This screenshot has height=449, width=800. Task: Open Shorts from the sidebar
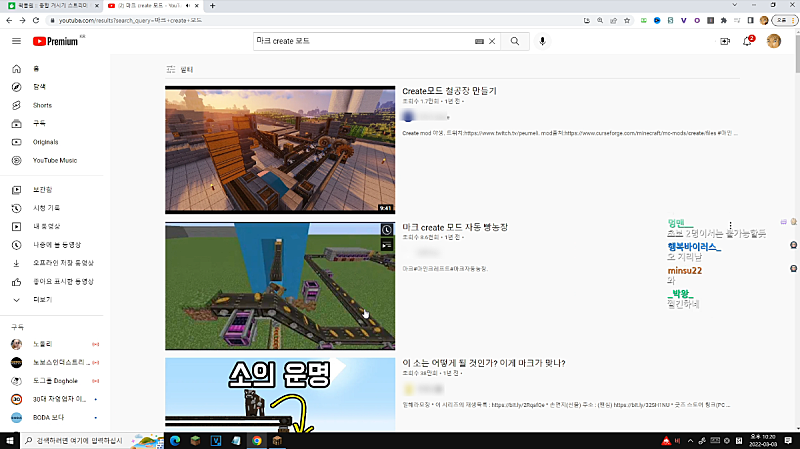point(42,105)
